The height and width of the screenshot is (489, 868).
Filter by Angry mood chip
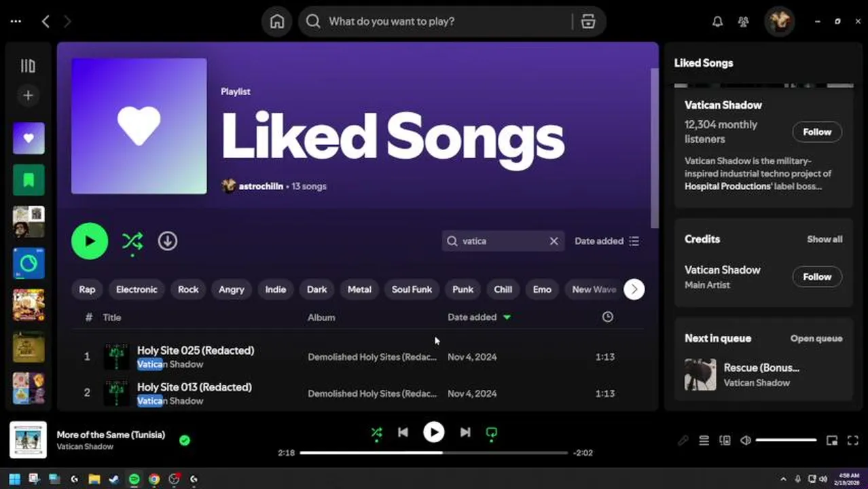tap(232, 289)
